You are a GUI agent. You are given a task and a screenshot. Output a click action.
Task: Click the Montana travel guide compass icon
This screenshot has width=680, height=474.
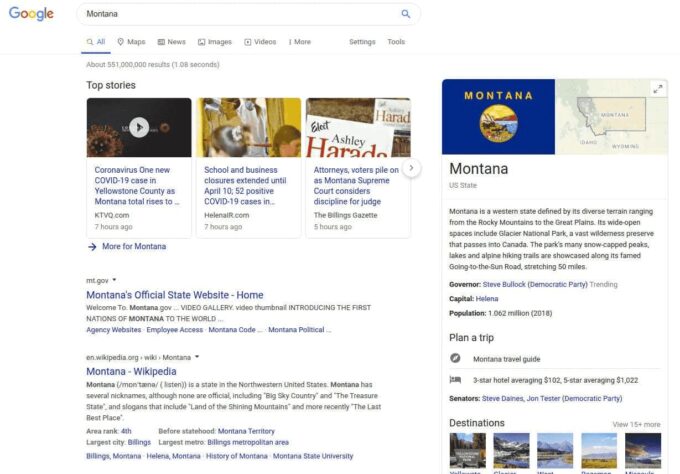click(x=456, y=358)
